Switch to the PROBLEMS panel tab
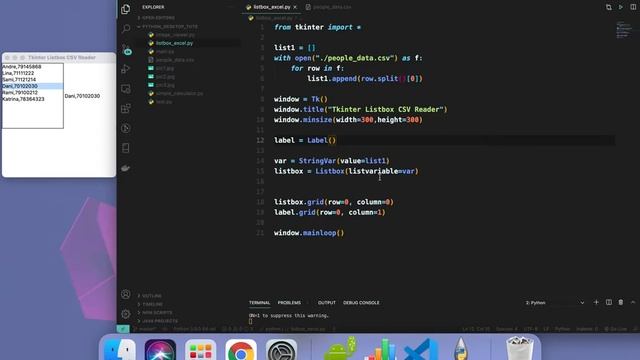 289,303
